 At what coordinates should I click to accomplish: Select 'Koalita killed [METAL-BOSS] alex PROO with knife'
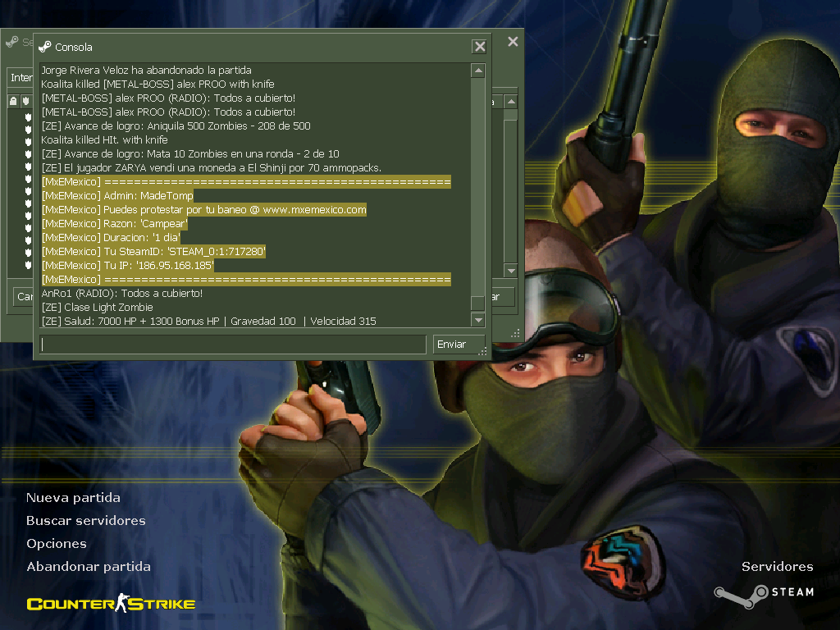pos(157,84)
